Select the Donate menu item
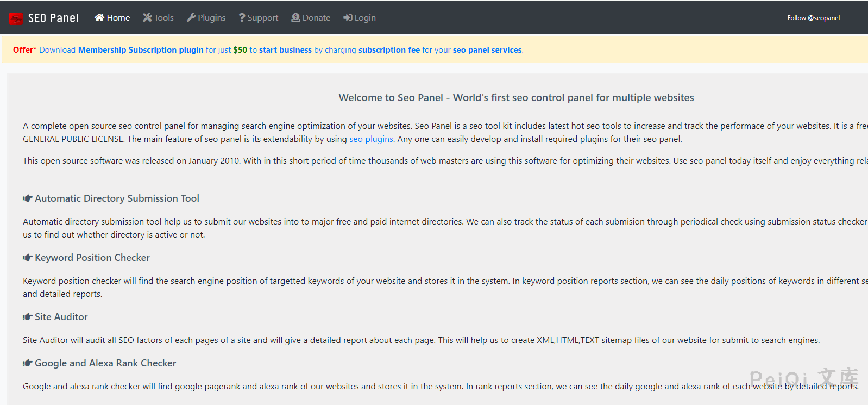Image resolution: width=868 pixels, height=405 pixels. (x=311, y=17)
